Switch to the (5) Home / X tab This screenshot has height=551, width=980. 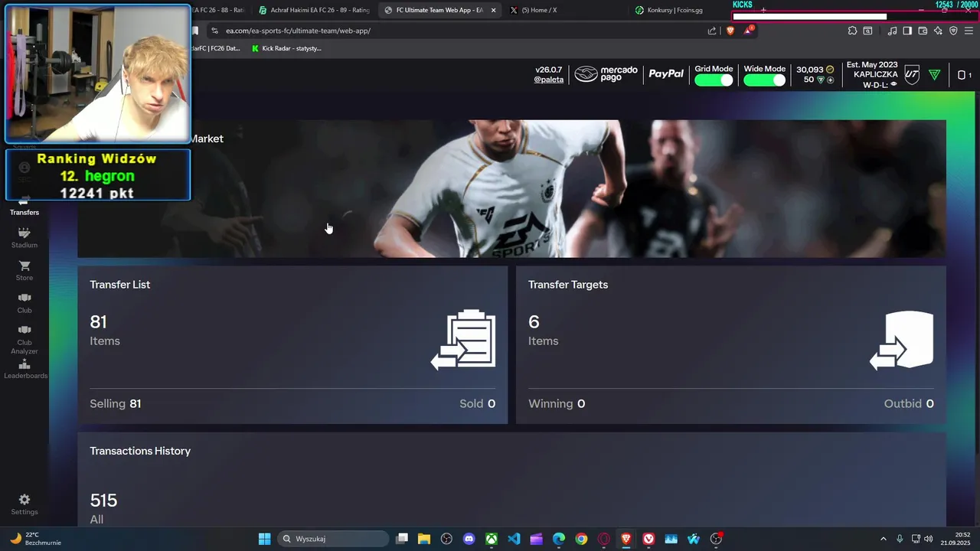(534, 10)
